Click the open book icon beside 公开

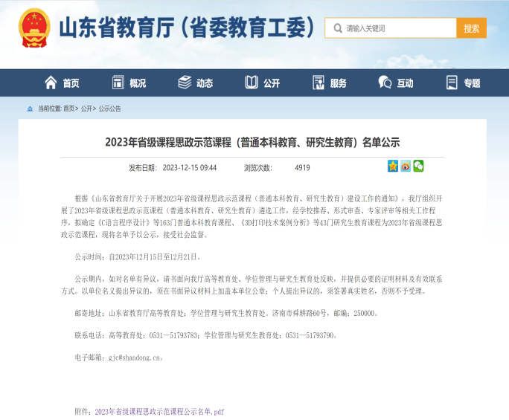252,83
